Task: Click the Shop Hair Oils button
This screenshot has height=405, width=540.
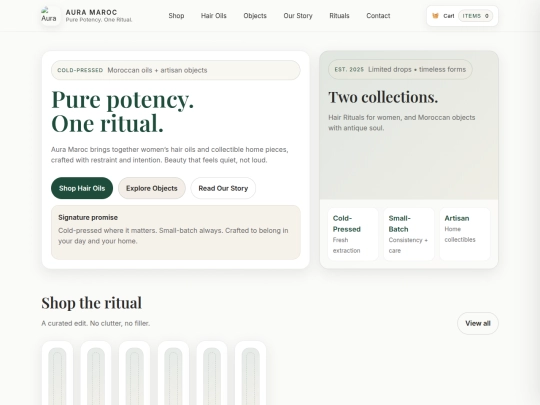Action: click(x=82, y=188)
